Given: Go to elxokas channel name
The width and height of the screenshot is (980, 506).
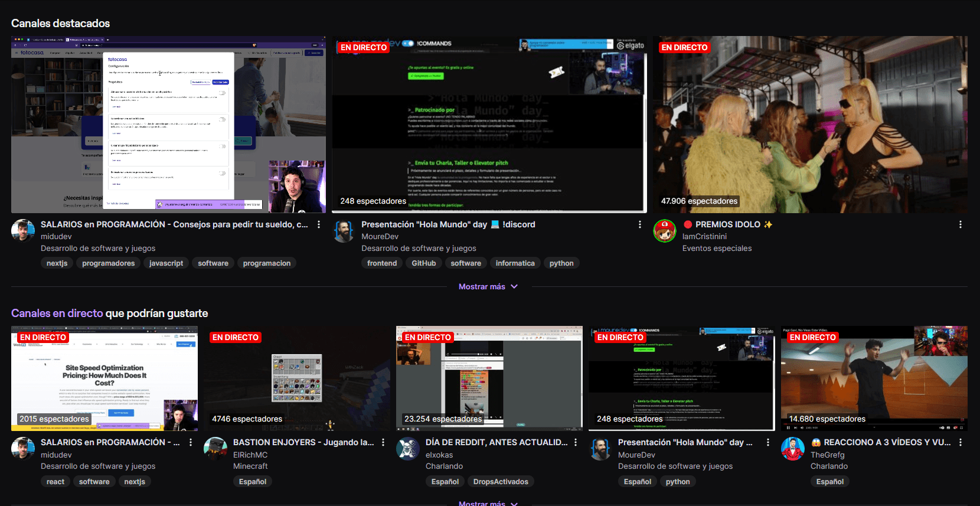Looking at the screenshot, I should 439,455.
